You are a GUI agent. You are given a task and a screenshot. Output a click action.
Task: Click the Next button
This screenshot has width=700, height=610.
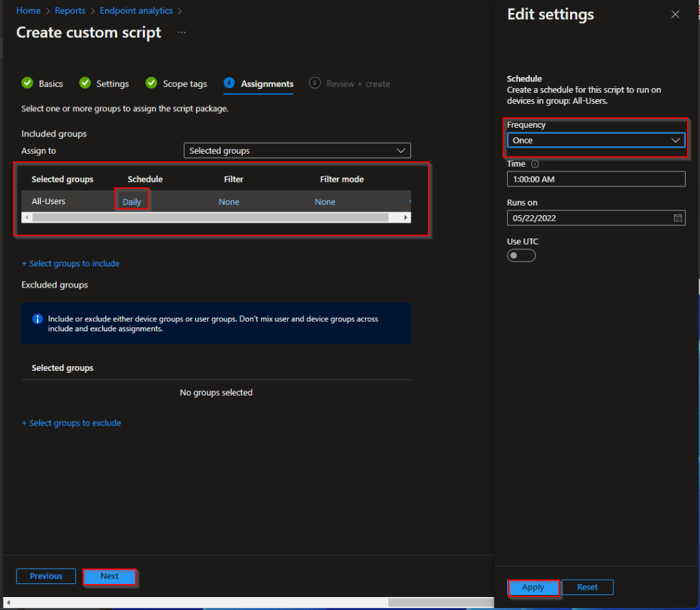coord(109,576)
